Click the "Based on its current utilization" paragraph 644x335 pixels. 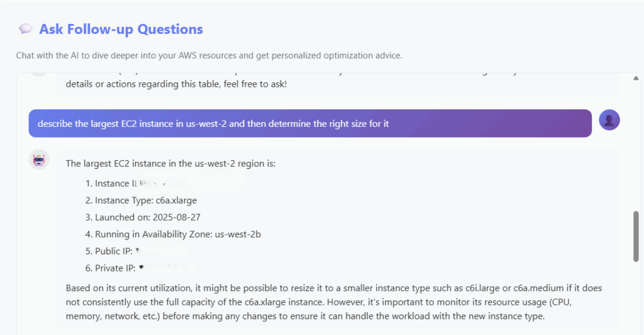[x=333, y=302]
